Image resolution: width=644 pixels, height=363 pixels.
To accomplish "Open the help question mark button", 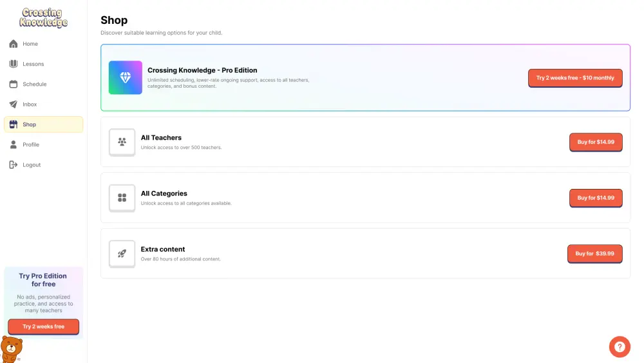I will click(x=620, y=346).
